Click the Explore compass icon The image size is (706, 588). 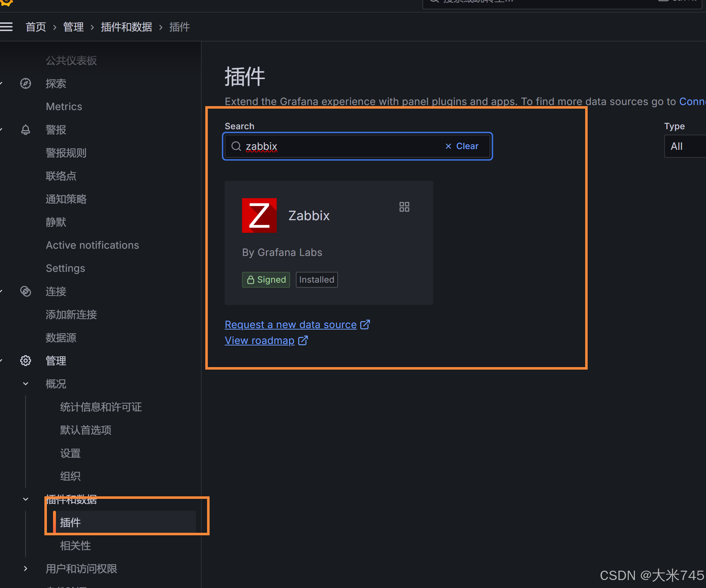pos(26,83)
